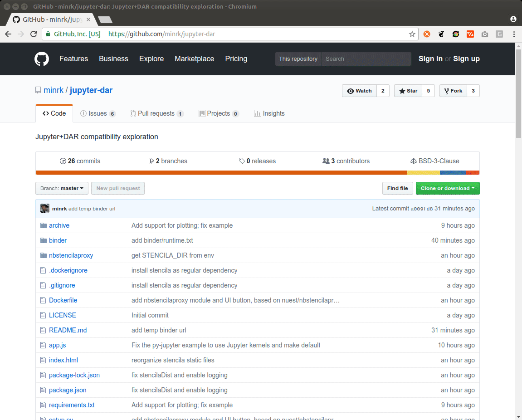Open the minrk user profile link

tap(53, 90)
